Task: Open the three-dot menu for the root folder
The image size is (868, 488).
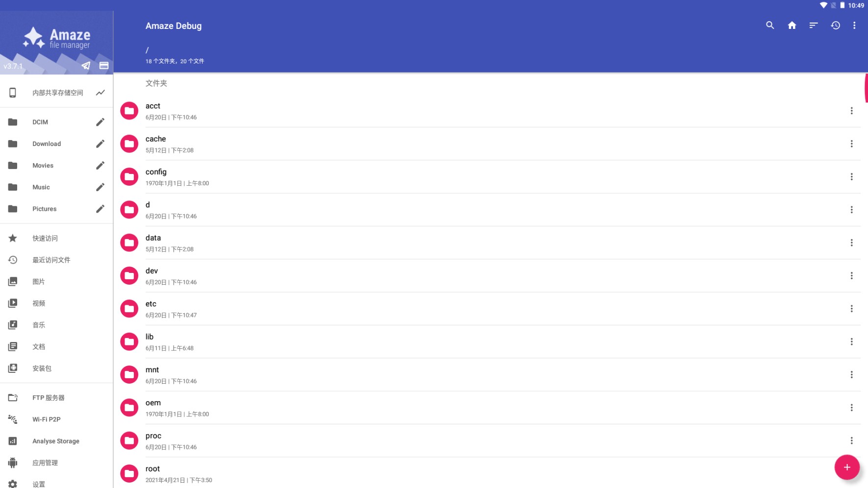Action: (x=852, y=473)
